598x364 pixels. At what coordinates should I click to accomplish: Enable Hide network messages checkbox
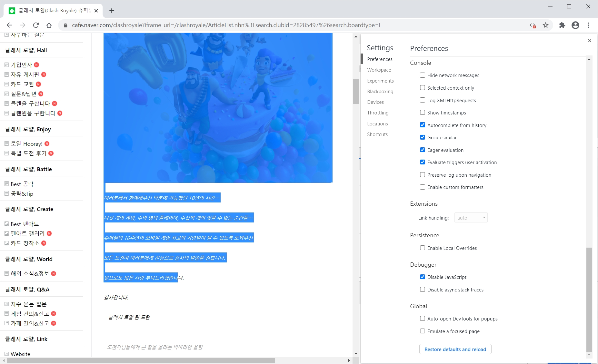tap(422, 75)
